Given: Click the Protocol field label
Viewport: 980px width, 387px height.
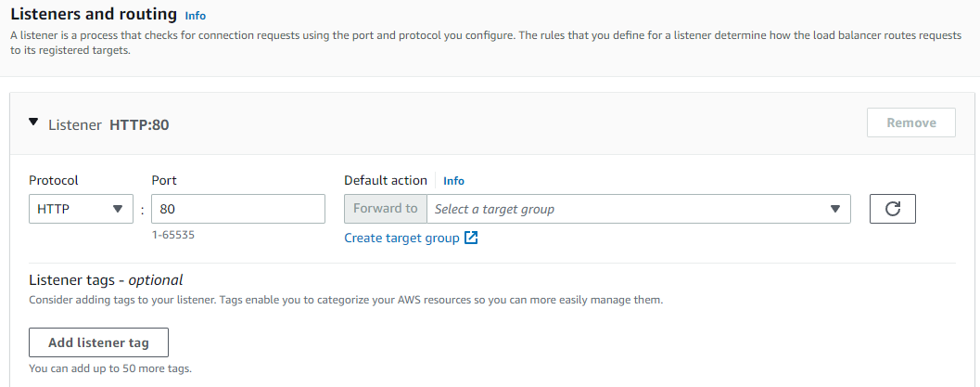Looking at the screenshot, I should (54, 181).
